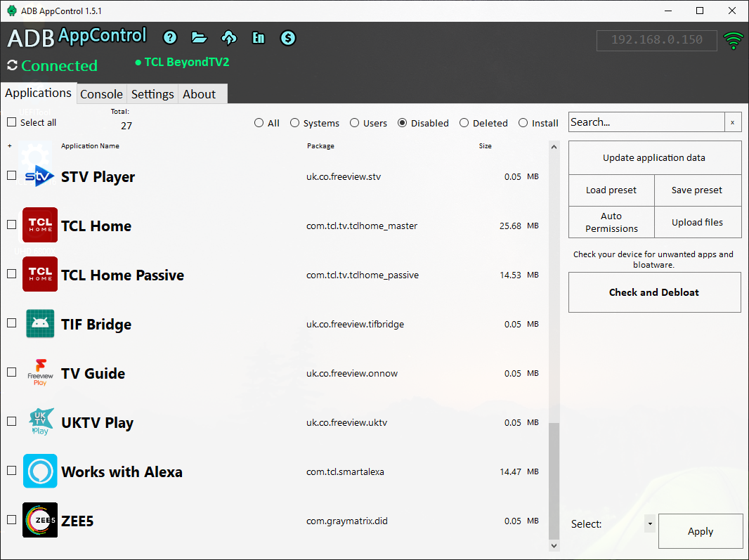The image size is (749, 560).
Task: Select the All filter radio button
Action: point(259,123)
